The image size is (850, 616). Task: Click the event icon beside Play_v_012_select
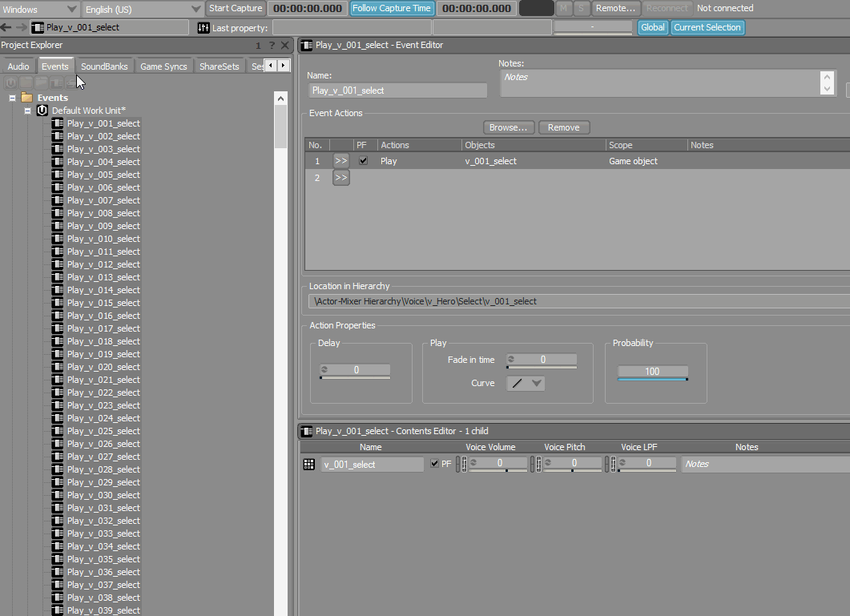[58, 264]
